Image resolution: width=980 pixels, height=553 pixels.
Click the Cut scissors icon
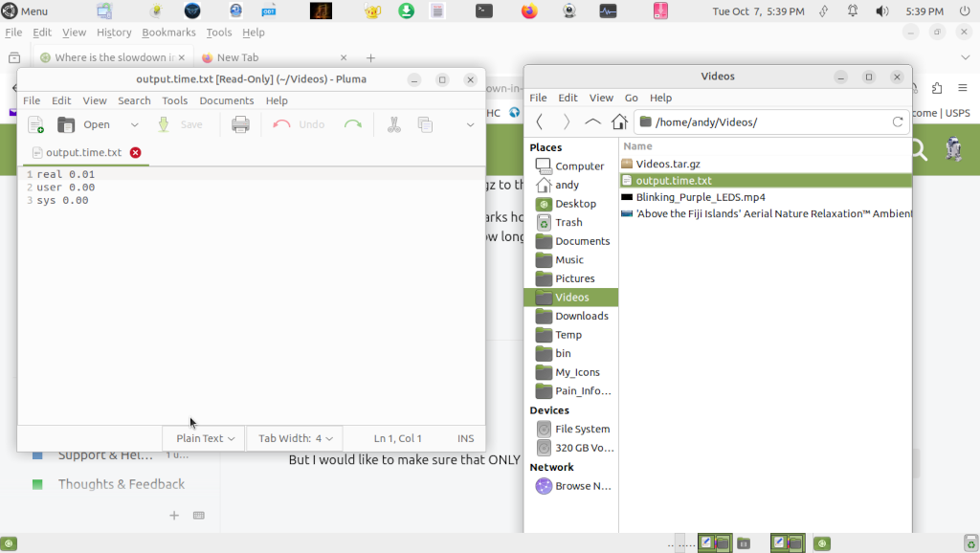click(x=393, y=124)
